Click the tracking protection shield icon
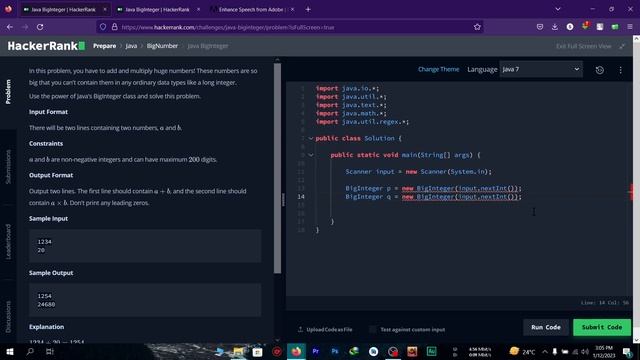This screenshot has width=640, height=360. click(103, 27)
